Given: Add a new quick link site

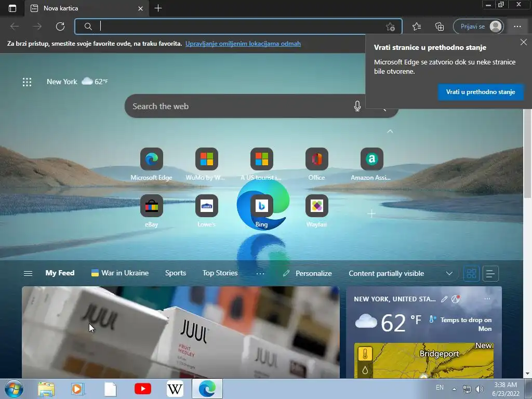Looking at the screenshot, I should pos(371,214).
